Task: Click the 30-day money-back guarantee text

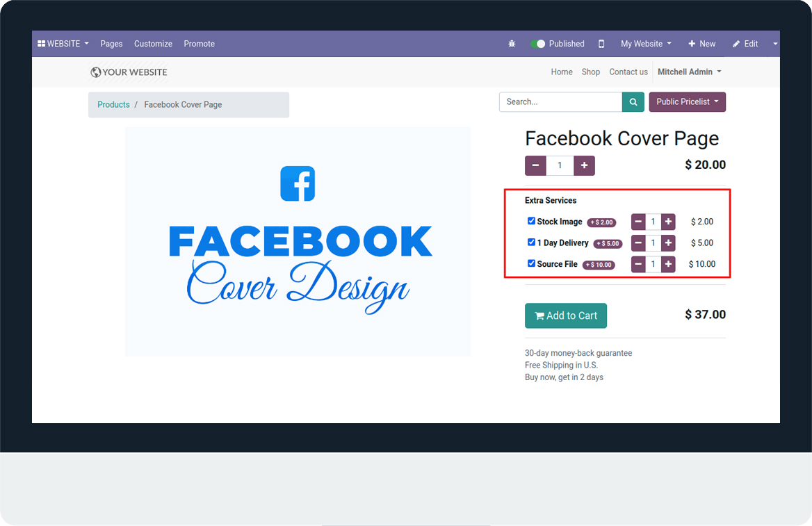Action: pos(578,353)
